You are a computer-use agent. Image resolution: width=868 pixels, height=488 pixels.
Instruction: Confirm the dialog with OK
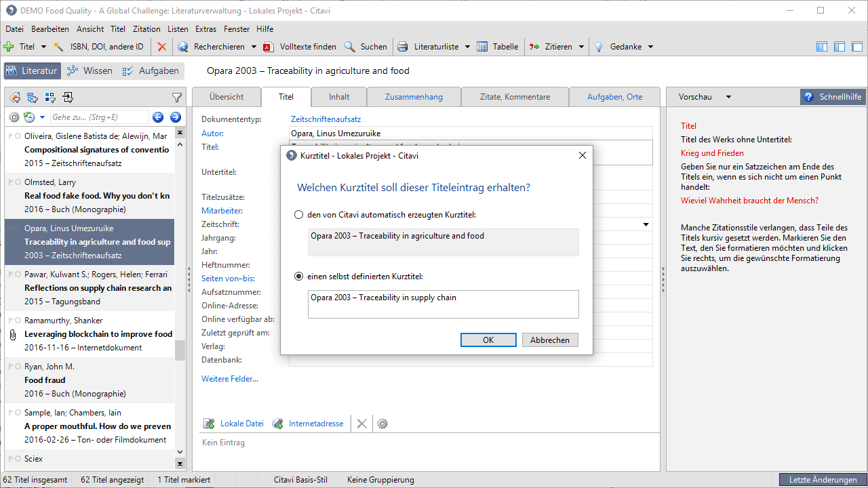pyautogui.click(x=488, y=340)
